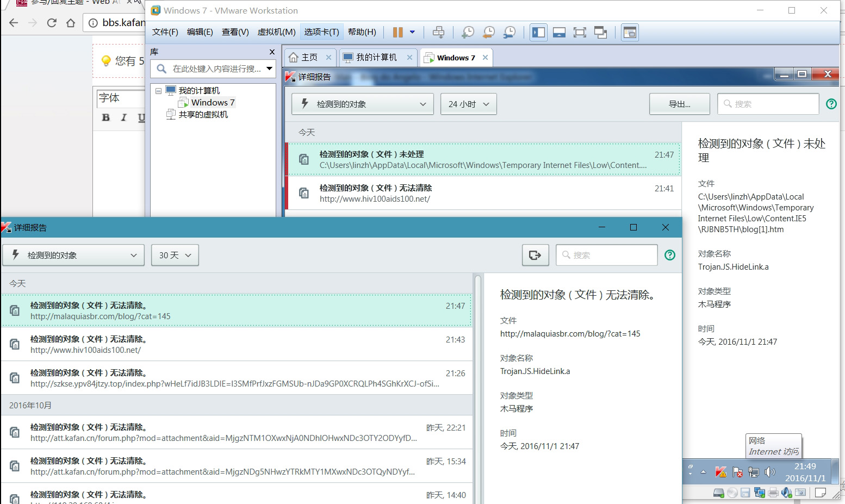The width and height of the screenshot is (845, 504).
Task: Click the 搜索 field in VM report window
Action: pos(768,104)
